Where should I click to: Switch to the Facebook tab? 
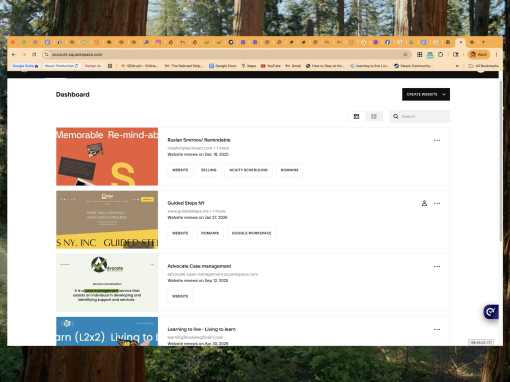[387, 42]
